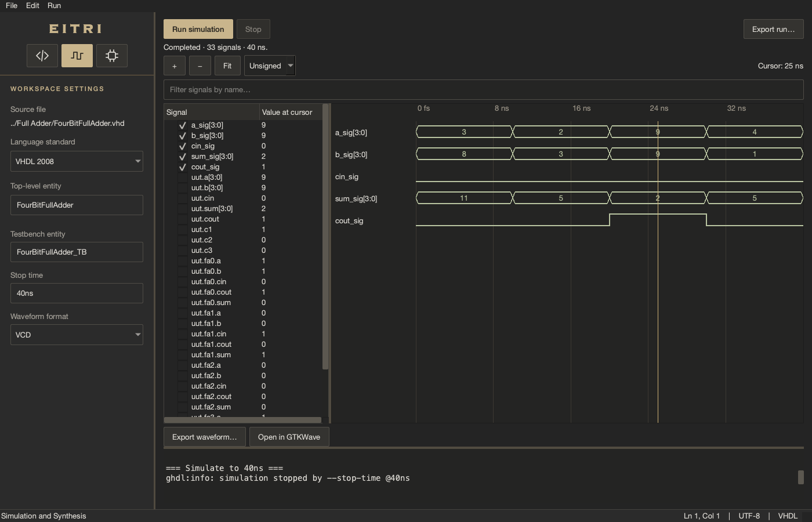Select the uut.fa2.cout signal row
Screen dimensions: 812x522
tap(242, 397)
